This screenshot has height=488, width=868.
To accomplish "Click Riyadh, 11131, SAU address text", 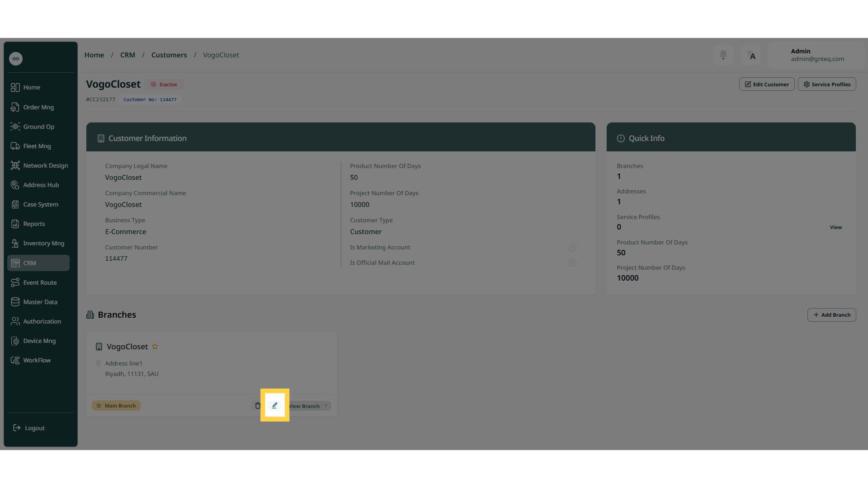I will [x=132, y=374].
